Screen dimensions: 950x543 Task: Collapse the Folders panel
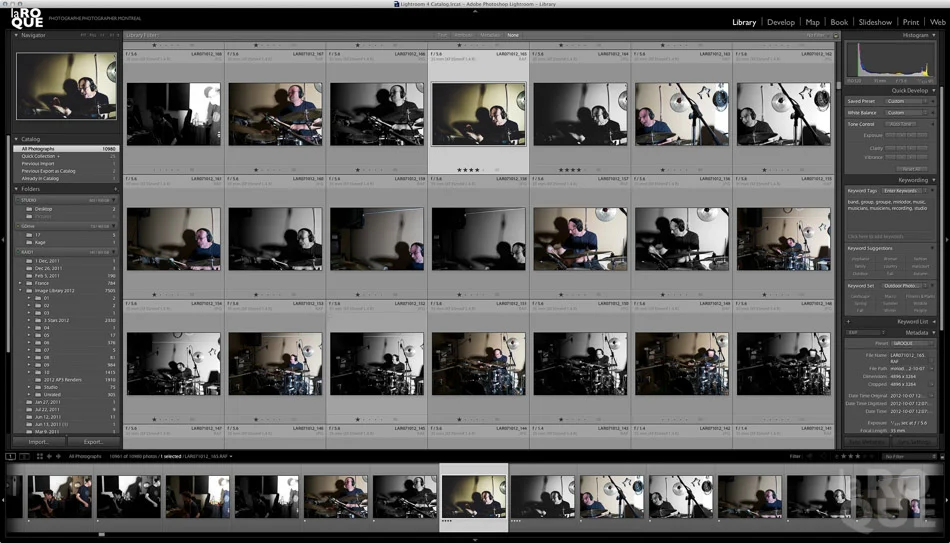(x=16, y=189)
